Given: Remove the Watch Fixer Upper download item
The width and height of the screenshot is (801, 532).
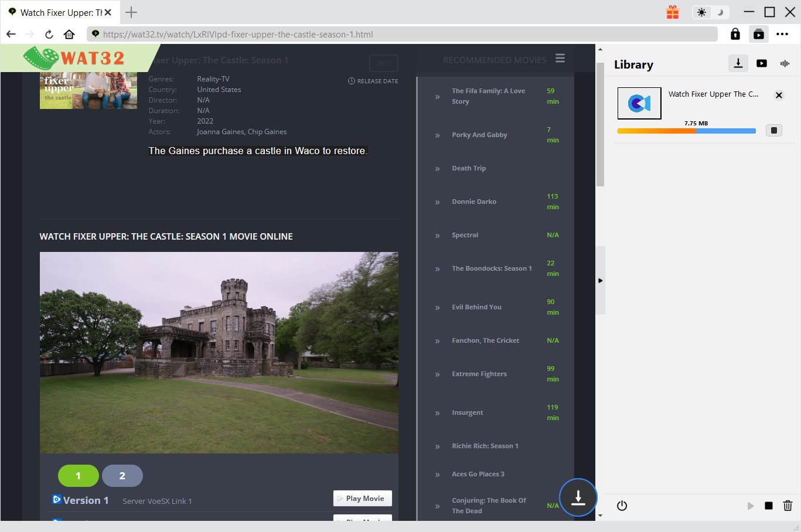Looking at the screenshot, I should [x=779, y=95].
